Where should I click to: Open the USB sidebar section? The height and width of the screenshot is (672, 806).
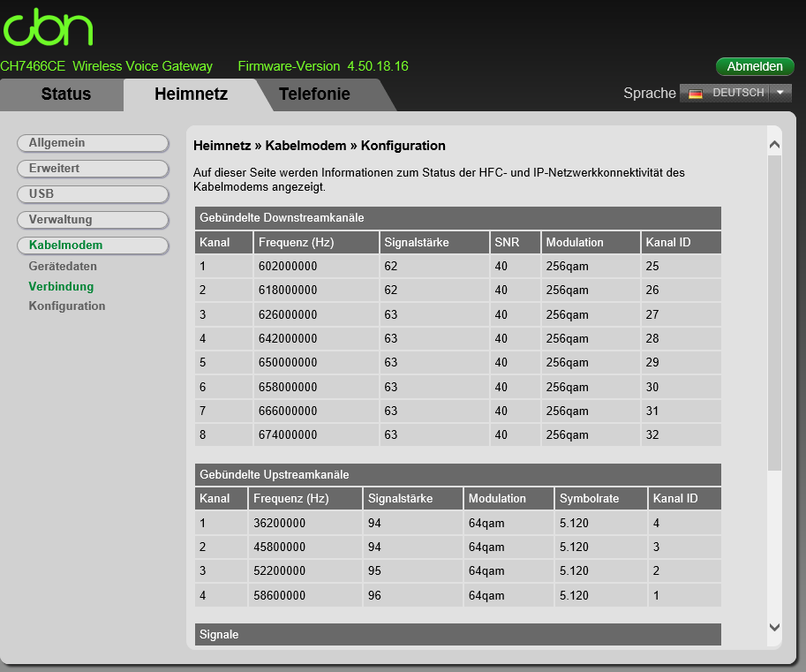tap(93, 194)
